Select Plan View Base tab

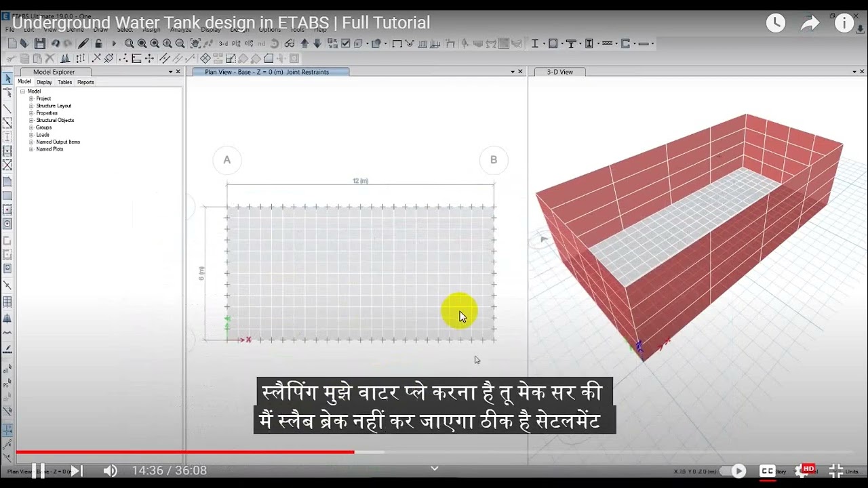tap(271, 72)
